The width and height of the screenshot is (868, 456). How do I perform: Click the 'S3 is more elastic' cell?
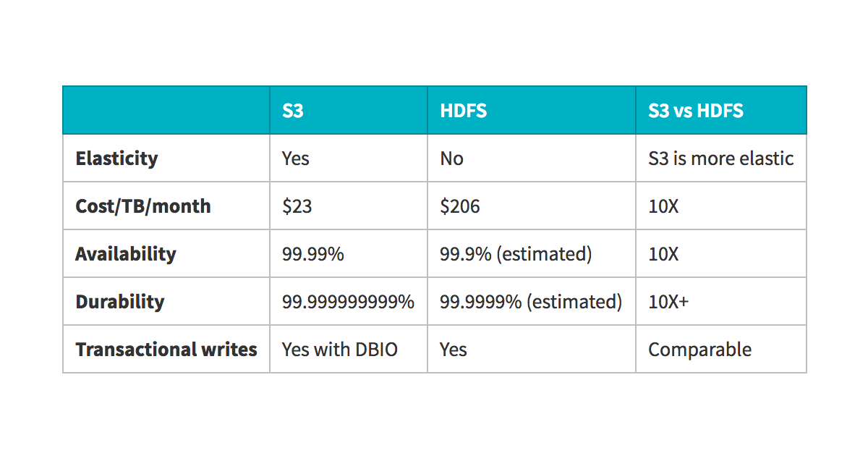tap(720, 159)
